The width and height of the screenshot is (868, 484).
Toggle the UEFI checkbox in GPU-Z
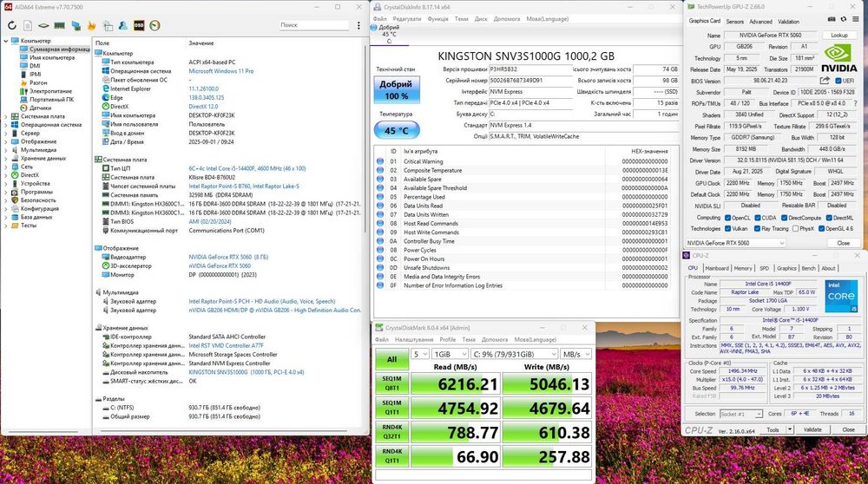point(838,81)
